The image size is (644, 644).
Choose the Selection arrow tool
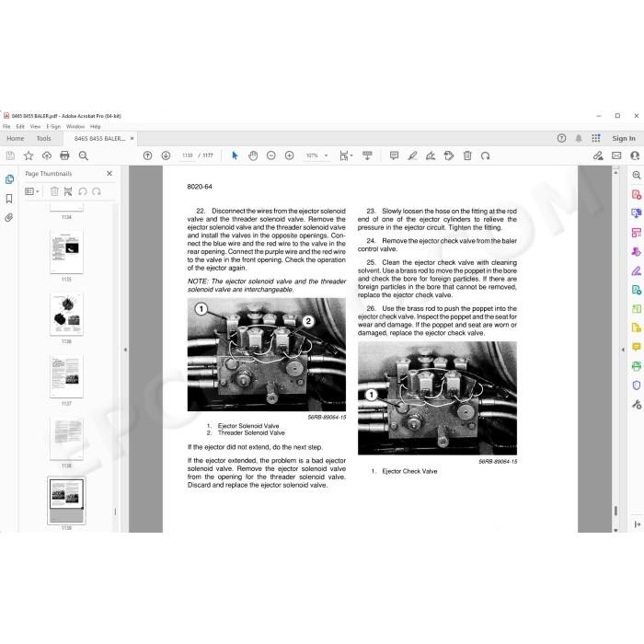pyautogui.click(x=235, y=155)
